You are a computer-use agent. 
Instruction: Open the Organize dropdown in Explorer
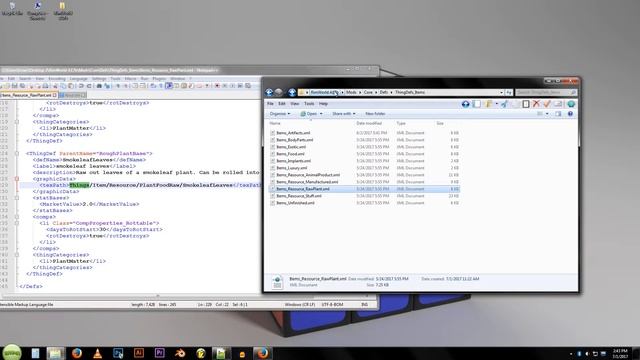(x=280, y=114)
